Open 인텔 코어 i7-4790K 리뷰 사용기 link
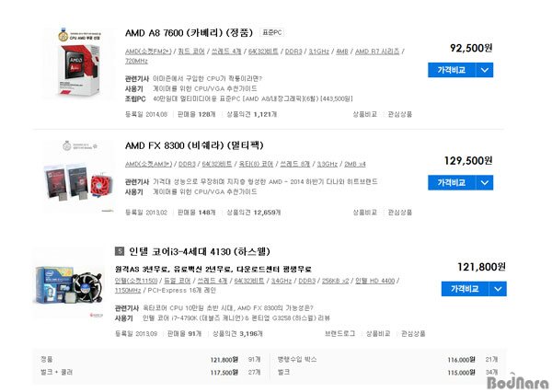552x392 pixels. pyautogui.click(x=236, y=318)
